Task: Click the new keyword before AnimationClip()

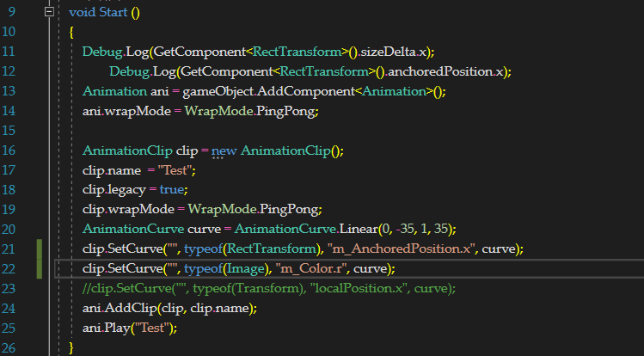Action: point(225,150)
